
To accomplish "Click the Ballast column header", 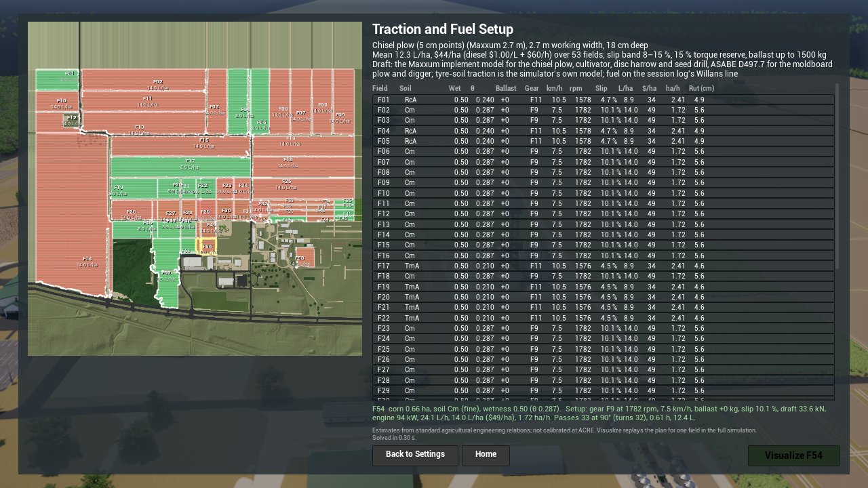I will [x=506, y=88].
